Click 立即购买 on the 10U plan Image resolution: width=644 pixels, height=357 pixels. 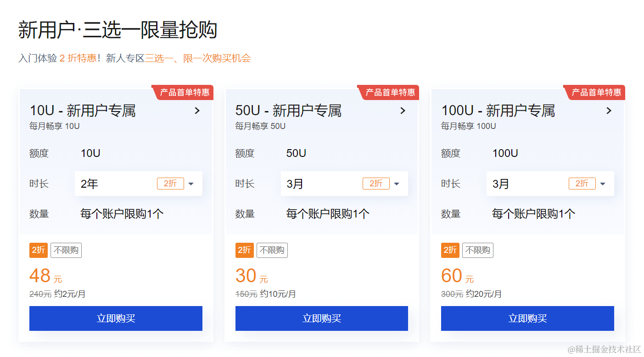pyautogui.click(x=116, y=318)
